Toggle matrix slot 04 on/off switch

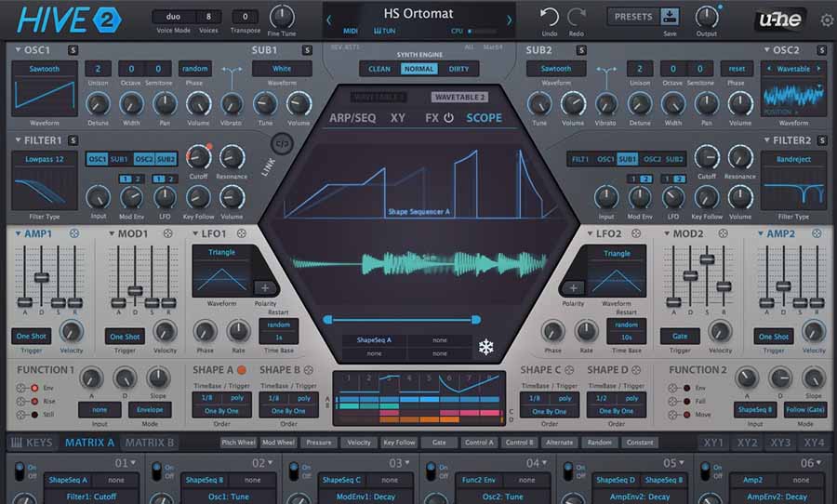[431, 471]
